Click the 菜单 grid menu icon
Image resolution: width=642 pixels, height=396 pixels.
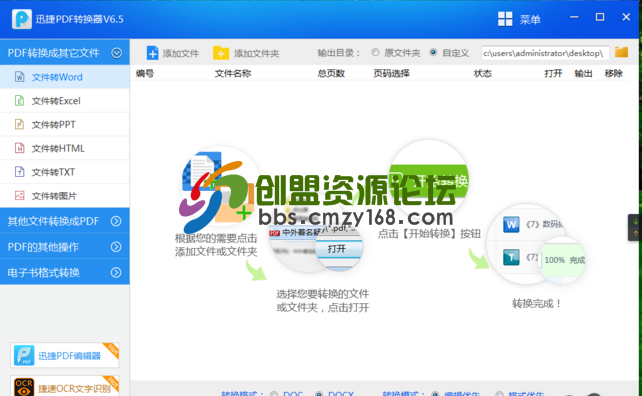(505, 19)
